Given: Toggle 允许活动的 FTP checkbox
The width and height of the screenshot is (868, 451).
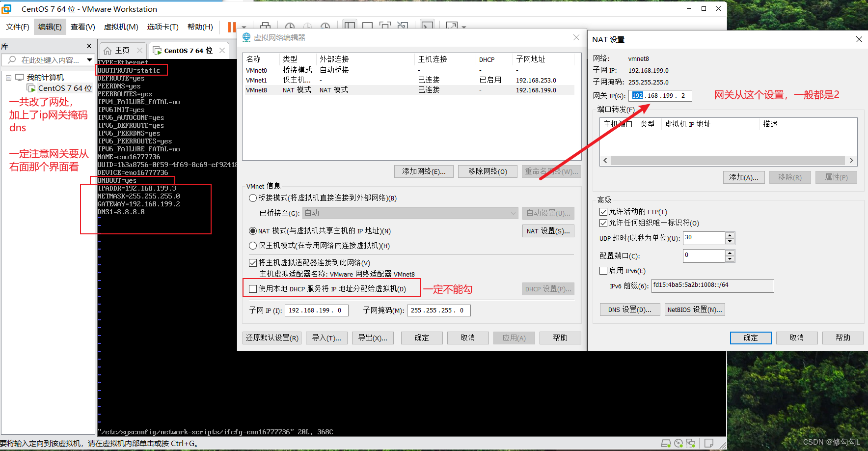Looking at the screenshot, I should coord(603,212).
